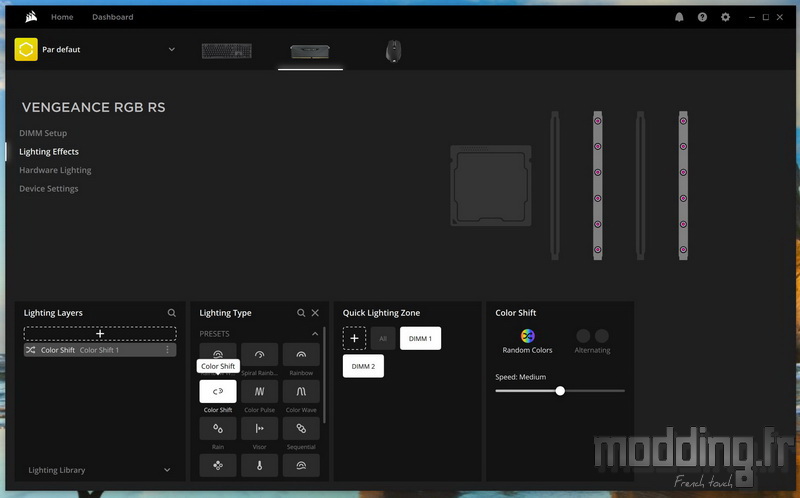Add a new lighting layer
The width and height of the screenshot is (800, 498).
pos(100,334)
